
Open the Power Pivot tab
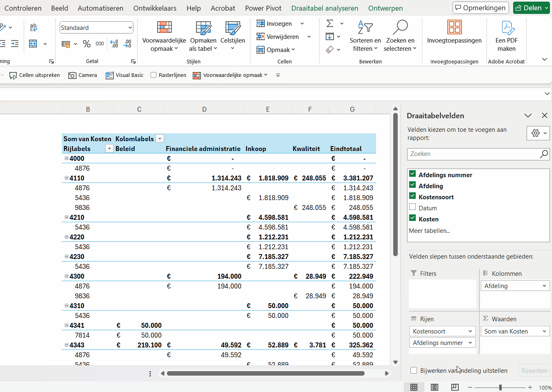pyautogui.click(x=263, y=8)
